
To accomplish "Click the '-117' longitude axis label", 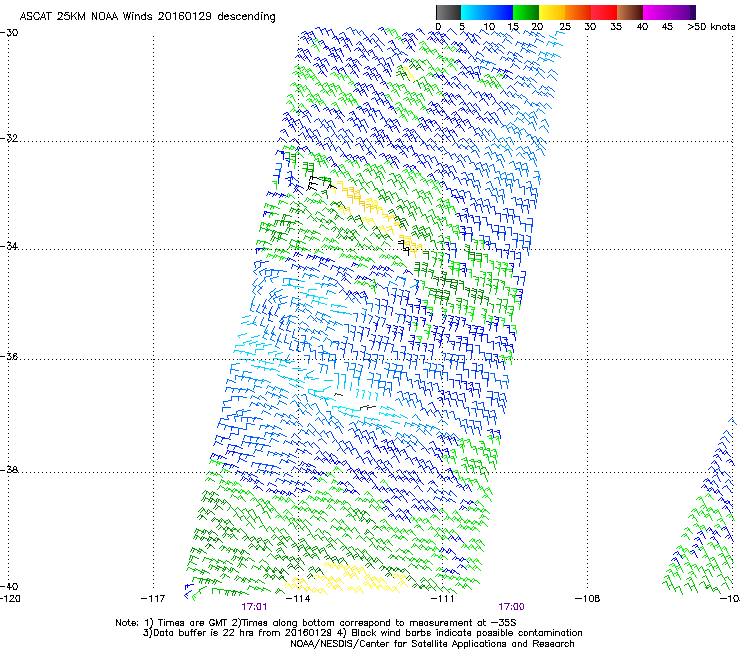I will [x=153, y=599].
